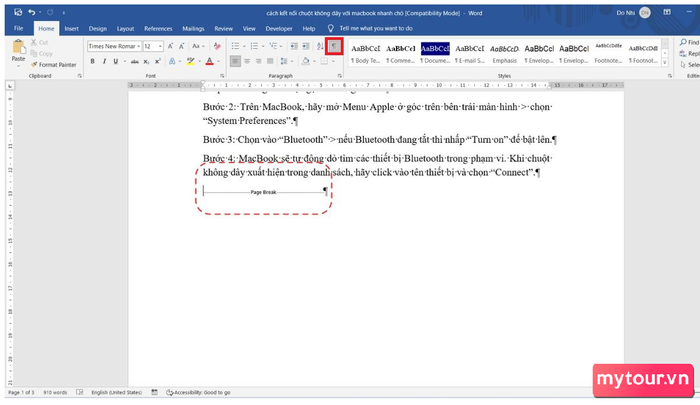700x405 pixels.
Task: Click the Shading paint bucket icon
Action: tap(306, 61)
